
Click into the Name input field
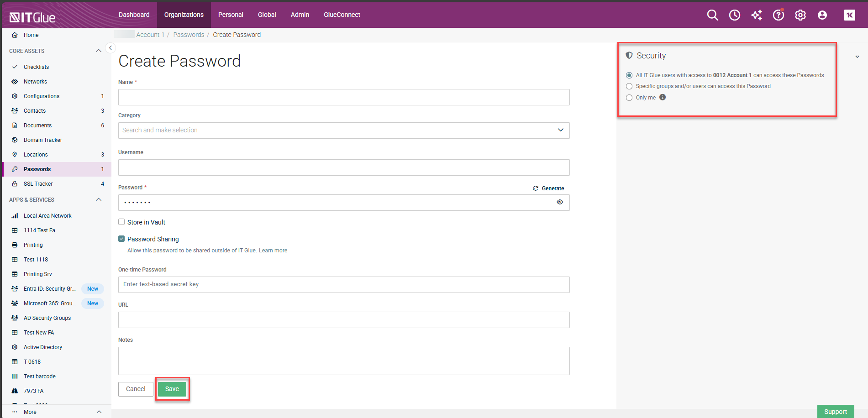coord(343,97)
